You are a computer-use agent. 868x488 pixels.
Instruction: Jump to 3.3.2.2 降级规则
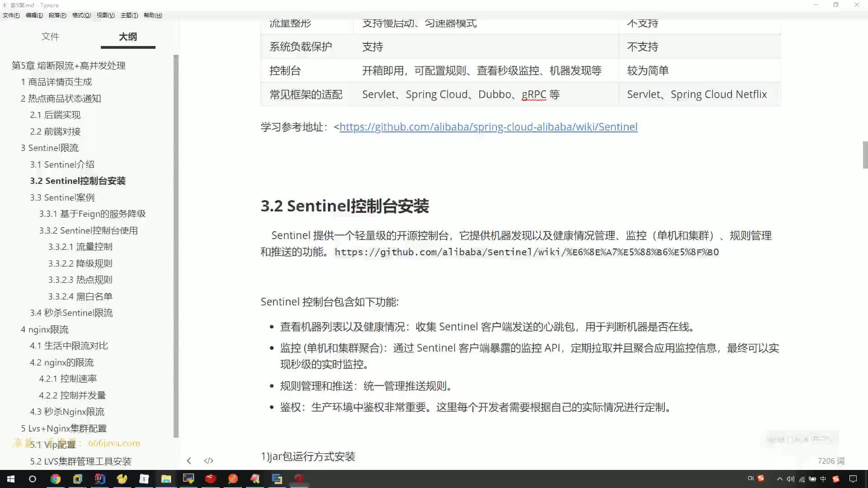pyautogui.click(x=80, y=263)
